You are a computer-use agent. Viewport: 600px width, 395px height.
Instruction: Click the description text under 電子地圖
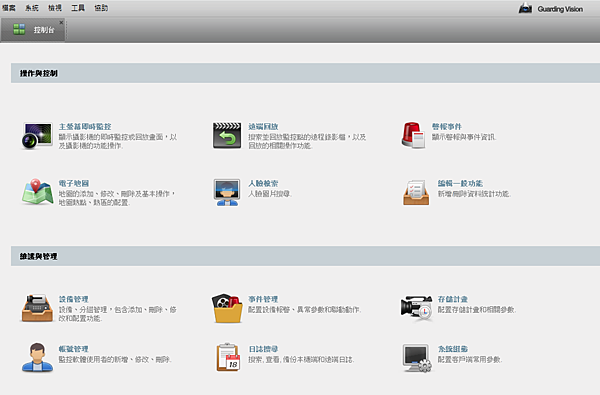pyautogui.click(x=117, y=198)
